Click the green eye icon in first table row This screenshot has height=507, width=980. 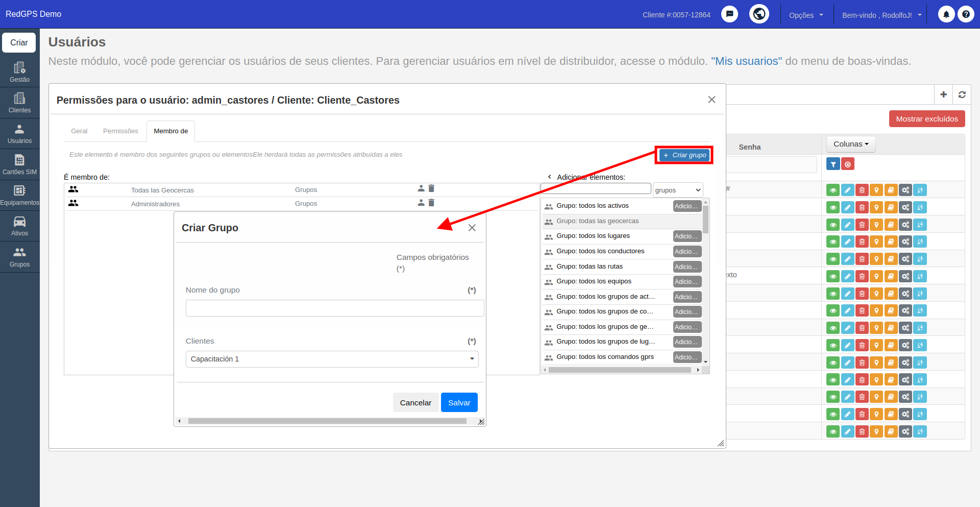tap(833, 190)
